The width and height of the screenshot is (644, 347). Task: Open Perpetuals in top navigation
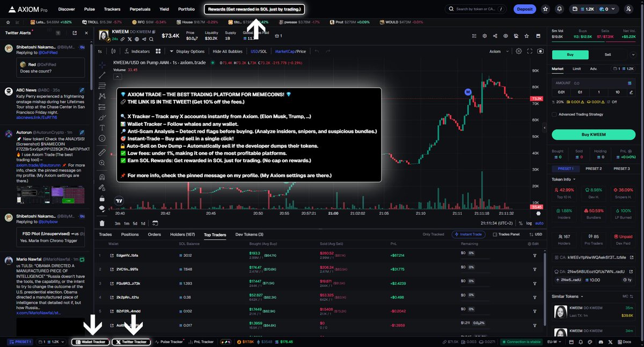click(140, 9)
